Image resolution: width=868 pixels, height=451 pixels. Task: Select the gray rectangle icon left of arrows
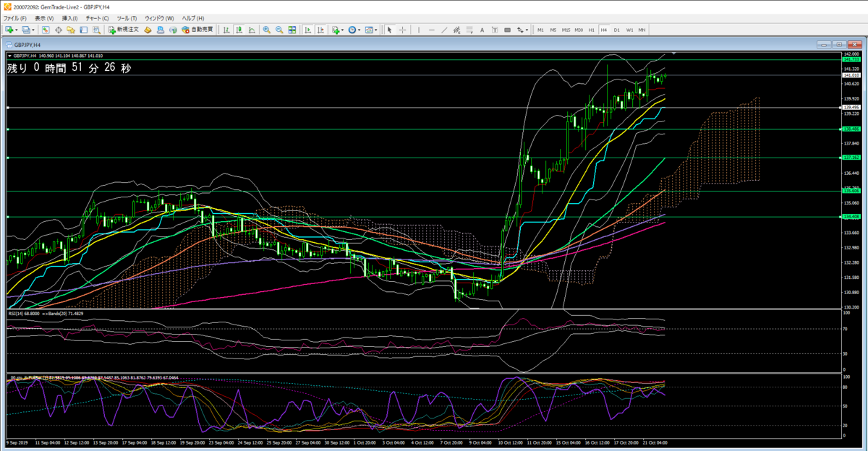[507, 30]
